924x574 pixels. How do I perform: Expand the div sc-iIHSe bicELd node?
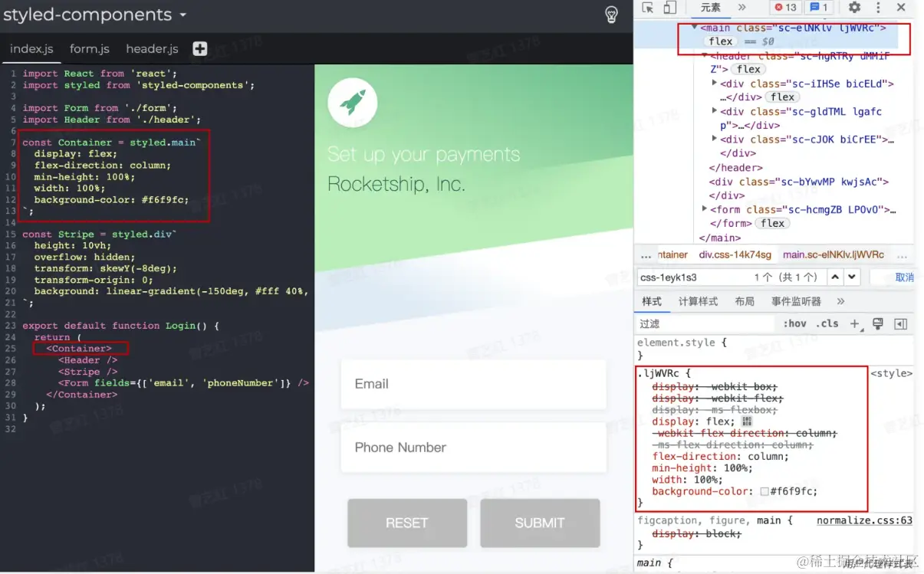715,84
